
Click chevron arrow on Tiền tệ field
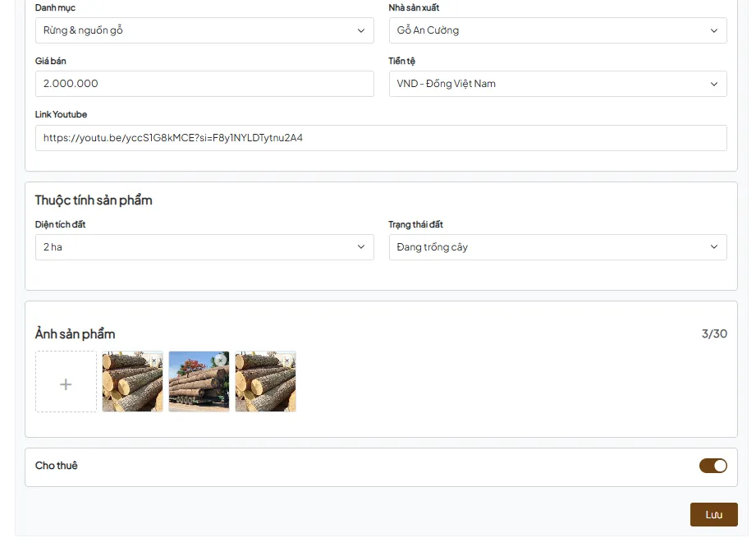pos(713,84)
